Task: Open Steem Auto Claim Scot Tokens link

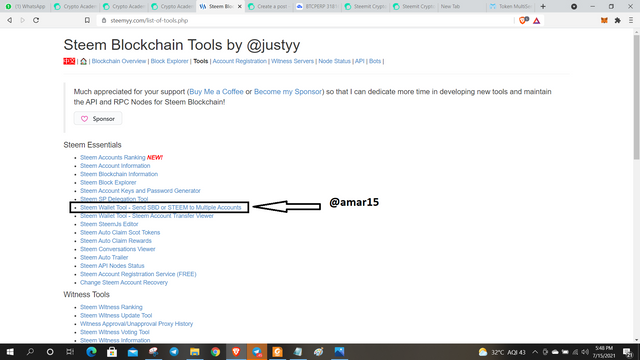Action: 120,233
